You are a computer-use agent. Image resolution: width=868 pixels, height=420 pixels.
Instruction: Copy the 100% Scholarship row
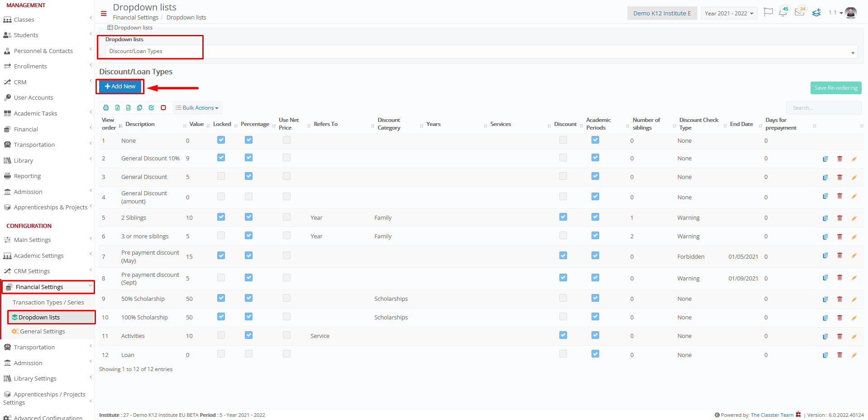click(825, 318)
